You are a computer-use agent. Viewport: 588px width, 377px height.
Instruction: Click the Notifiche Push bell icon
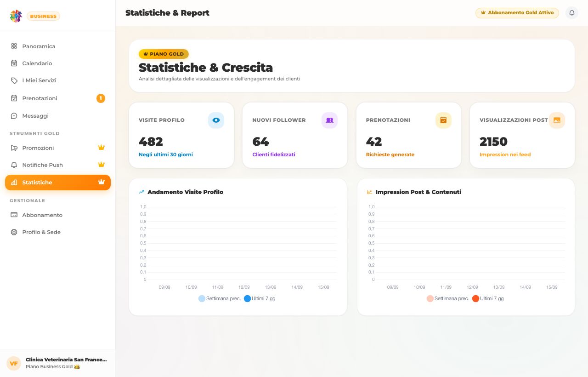point(14,165)
